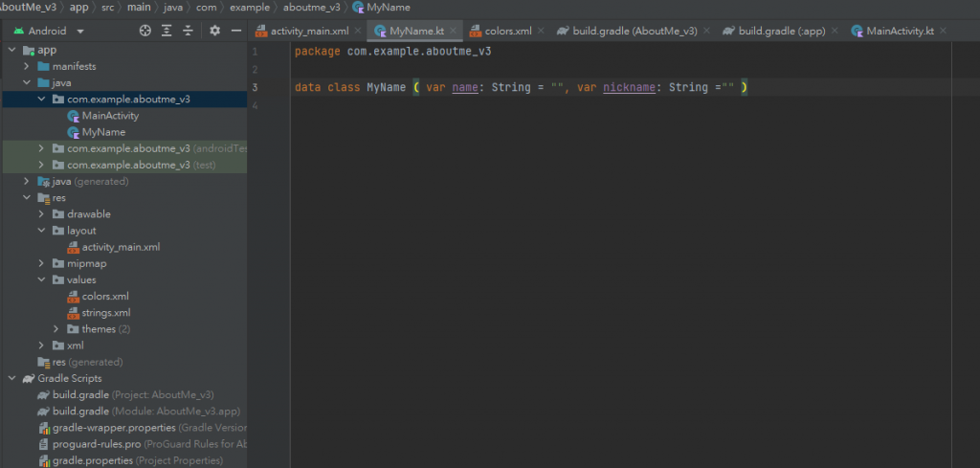Select MyName class in project tree
This screenshot has height=468, width=980.
click(x=103, y=132)
